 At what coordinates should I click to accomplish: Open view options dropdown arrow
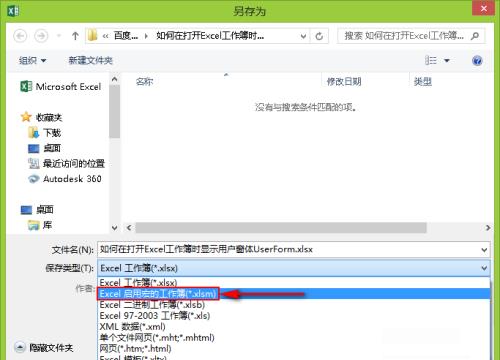point(447,61)
